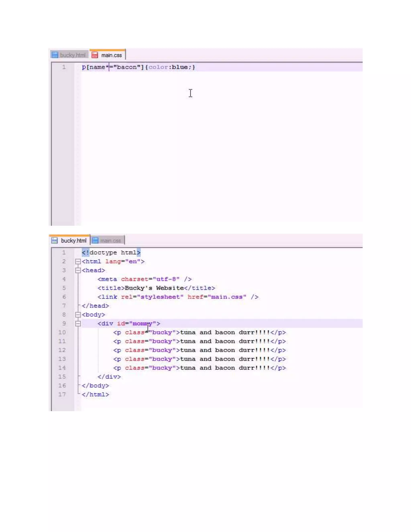Click the closing </html> tag
411x532 pixels.
point(96,395)
